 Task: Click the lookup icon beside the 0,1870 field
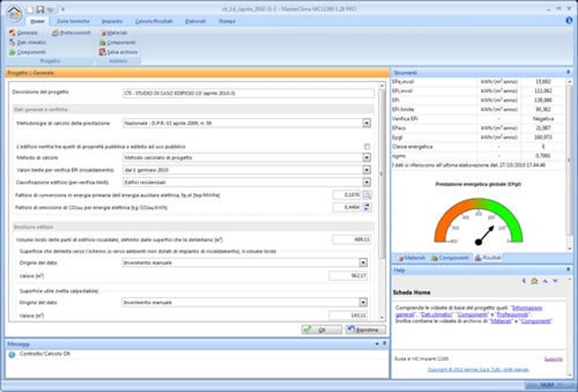tap(367, 195)
